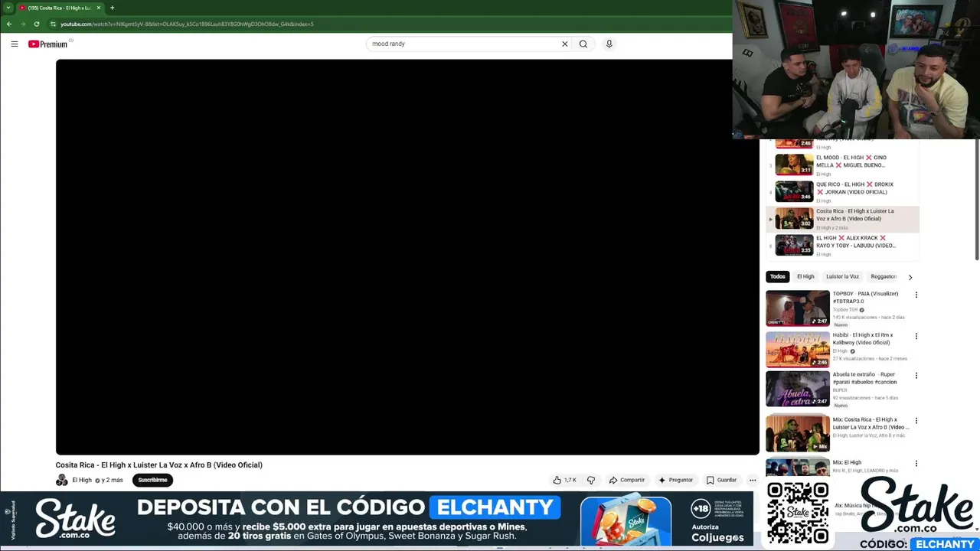
Task: Subscribe with the Suscribirme button
Action: pyautogui.click(x=152, y=480)
